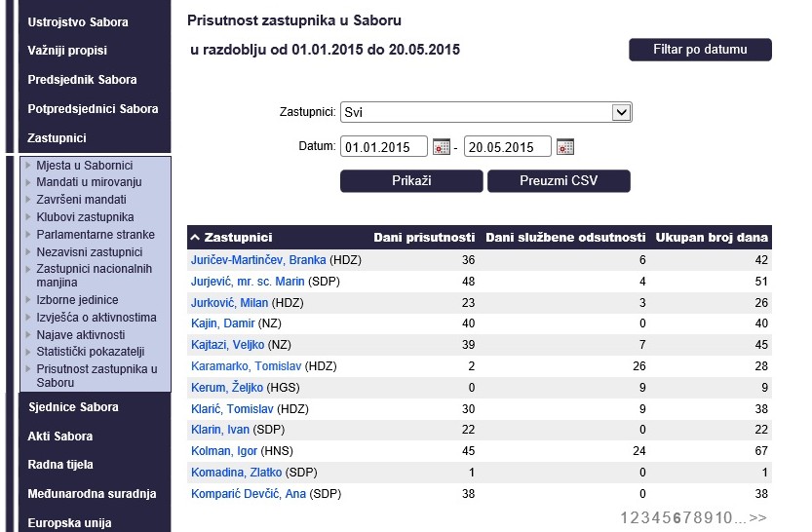Open the start date calendar picker icon
This screenshot has height=532, width=812.
tap(442, 146)
